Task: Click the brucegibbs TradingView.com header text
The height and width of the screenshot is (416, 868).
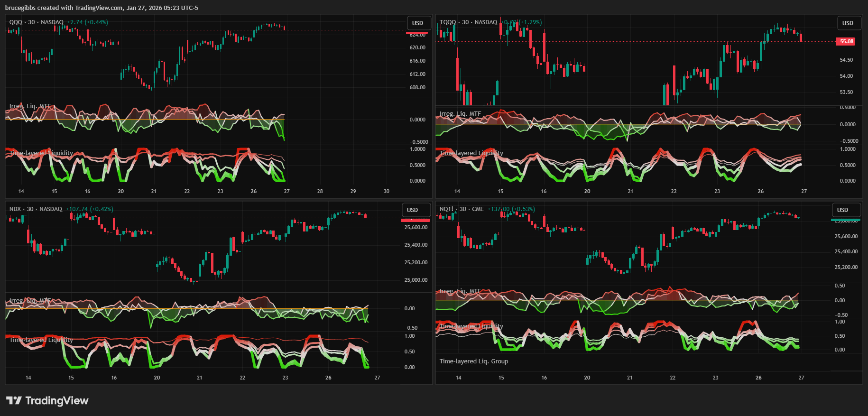Action: pyautogui.click(x=102, y=8)
